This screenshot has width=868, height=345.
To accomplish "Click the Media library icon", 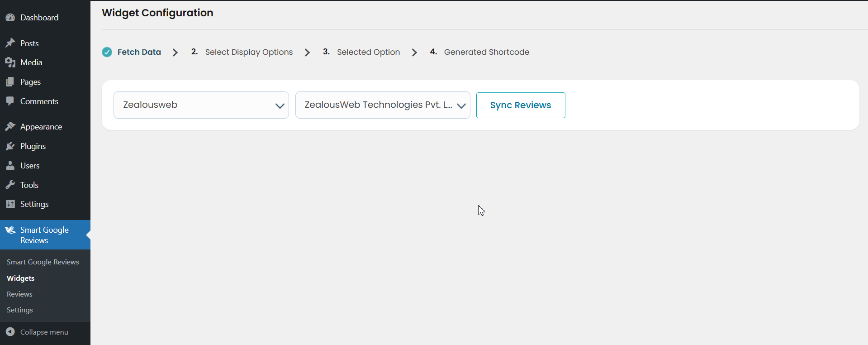I will 10,62.
